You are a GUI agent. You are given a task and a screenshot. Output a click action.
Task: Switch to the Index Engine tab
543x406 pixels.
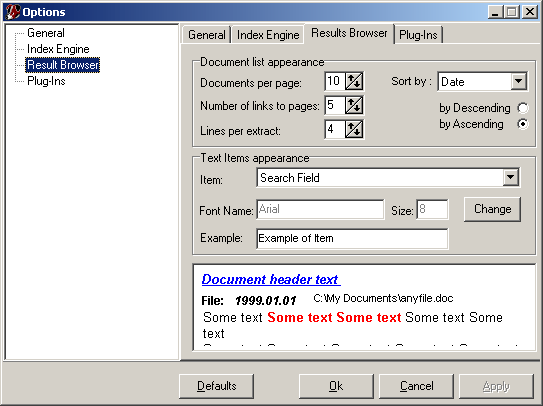[268, 35]
